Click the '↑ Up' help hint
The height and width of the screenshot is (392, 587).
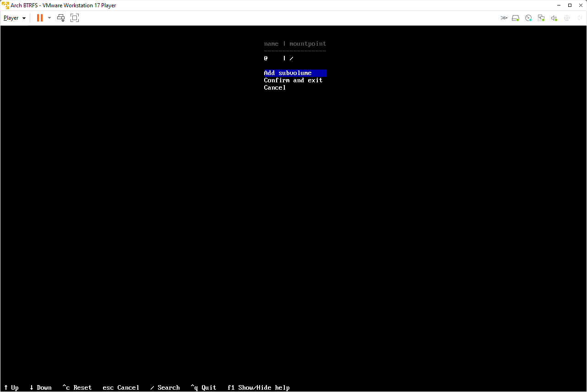tap(11, 387)
